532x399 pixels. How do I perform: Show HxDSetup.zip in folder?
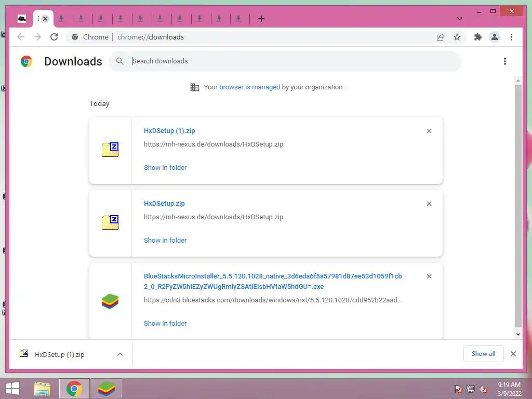[165, 240]
